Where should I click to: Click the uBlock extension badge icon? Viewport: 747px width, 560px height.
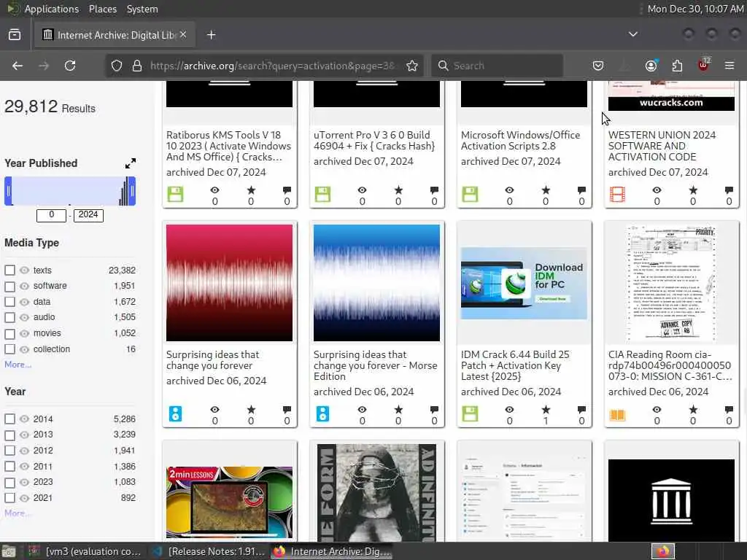pyautogui.click(x=703, y=65)
